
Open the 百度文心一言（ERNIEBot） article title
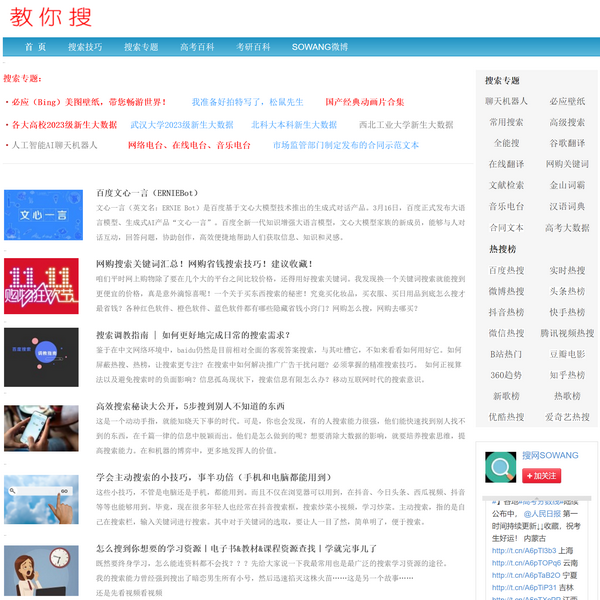point(146,192)
